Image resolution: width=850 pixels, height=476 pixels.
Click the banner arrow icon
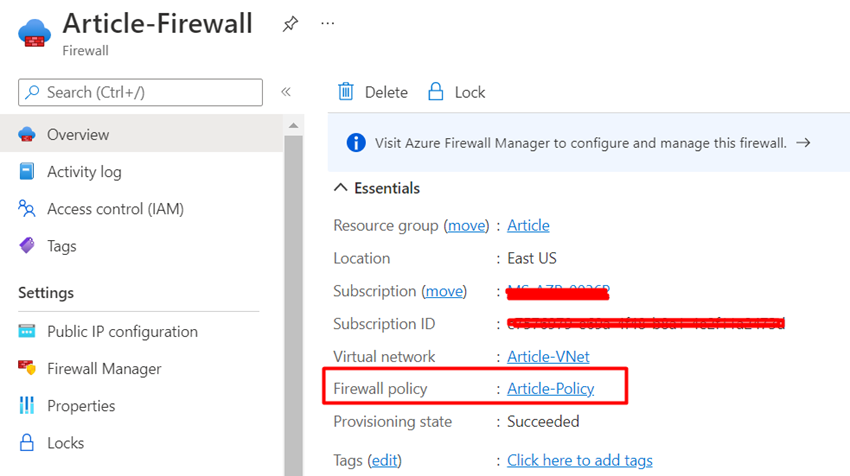[x=803, y=143]
